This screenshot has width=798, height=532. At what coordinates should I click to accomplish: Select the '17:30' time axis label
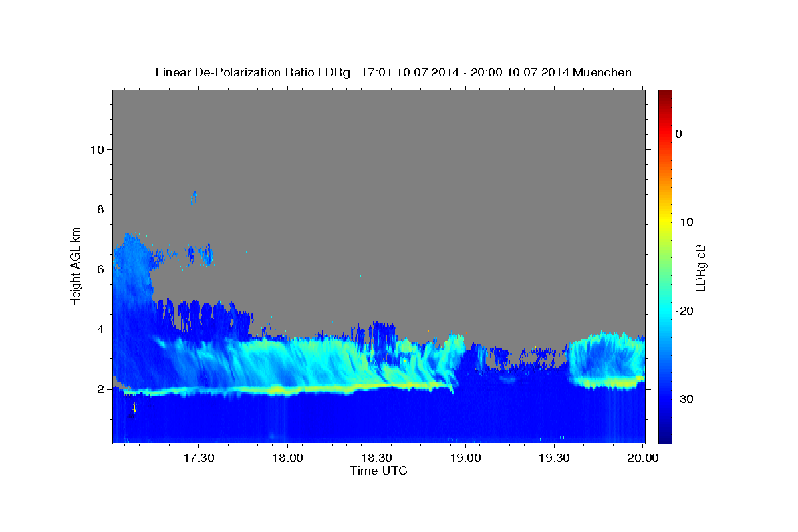pos(198,458)
